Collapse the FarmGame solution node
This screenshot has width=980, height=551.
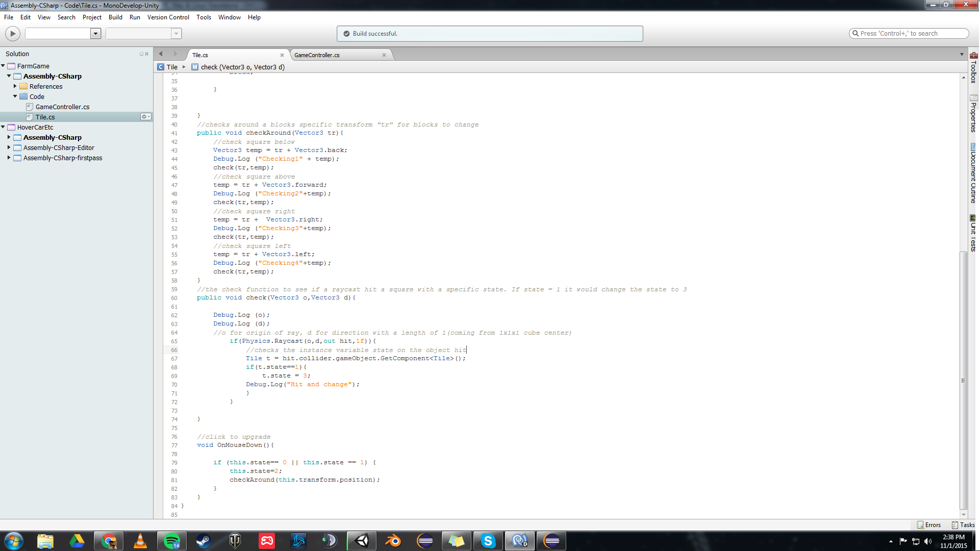click(3, 66)
